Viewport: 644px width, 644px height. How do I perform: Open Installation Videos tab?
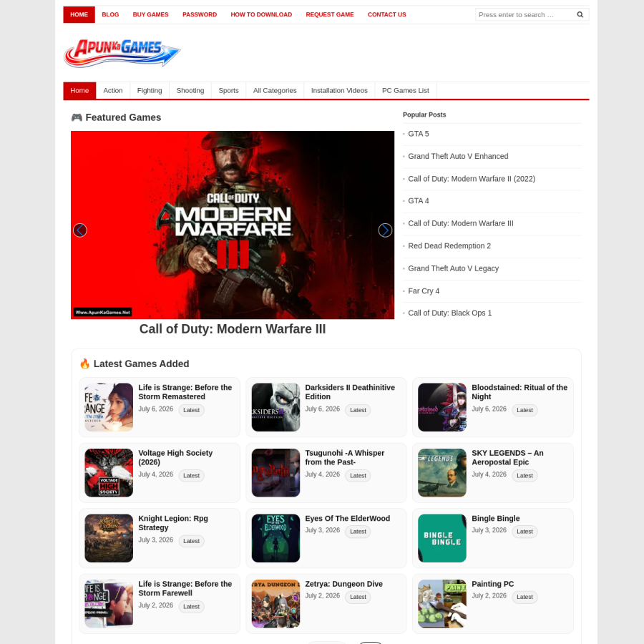tap(339, 90)
